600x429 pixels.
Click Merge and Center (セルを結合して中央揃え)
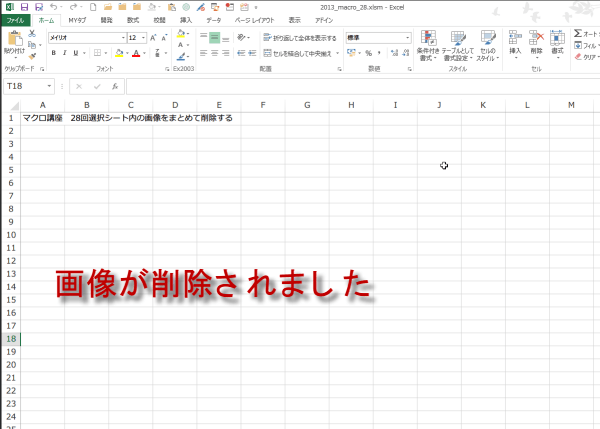point(297,53)
